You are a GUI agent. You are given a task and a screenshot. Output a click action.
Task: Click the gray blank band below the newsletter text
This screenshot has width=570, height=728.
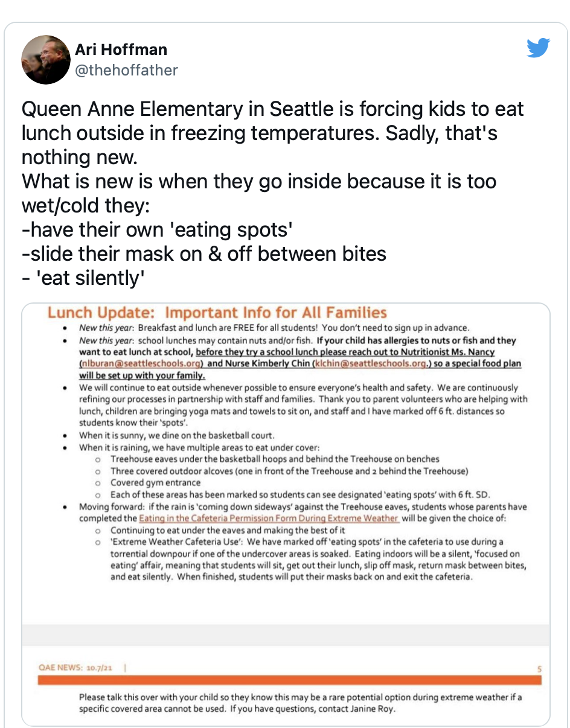tap(286, 636)
